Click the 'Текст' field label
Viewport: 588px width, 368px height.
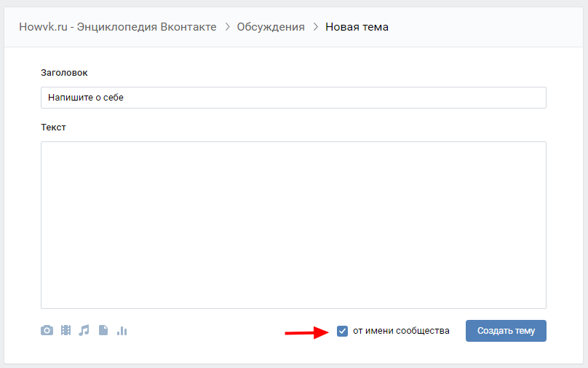53,127
